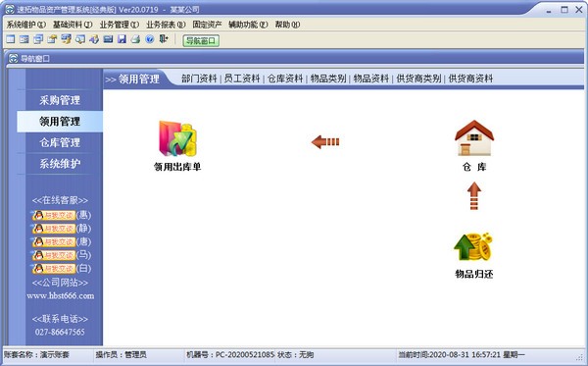Chat with 唐 customer service QQ icon

coord(54,241)
